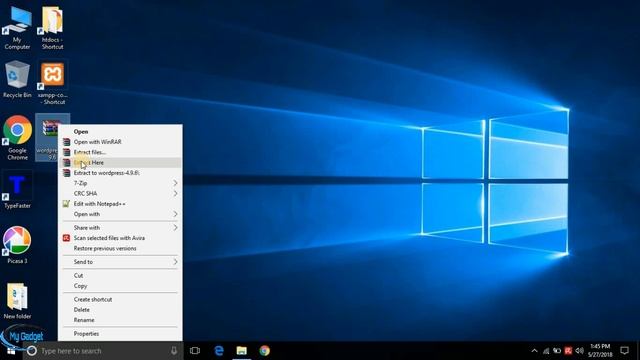The image size is (640, 360).
Task: Select Google Chrome desktop icon
Action: (17, 138)
